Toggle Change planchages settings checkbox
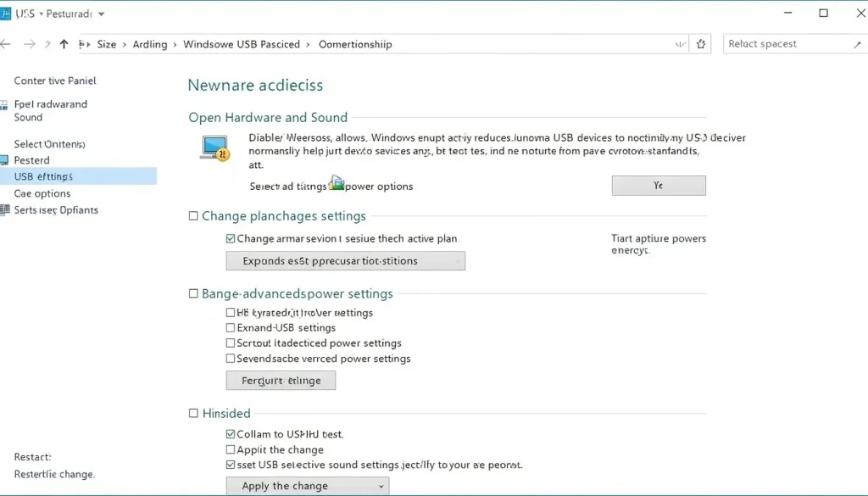 point(193,216)
